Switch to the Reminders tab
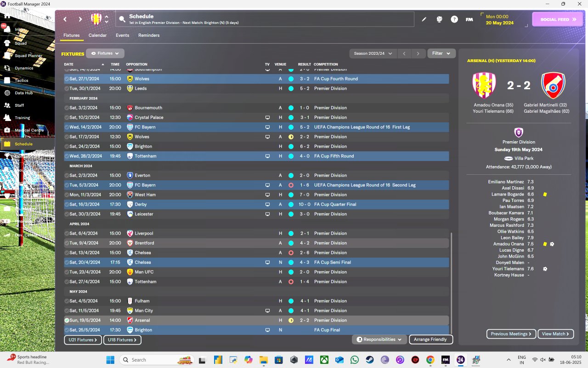 [149, 35]
